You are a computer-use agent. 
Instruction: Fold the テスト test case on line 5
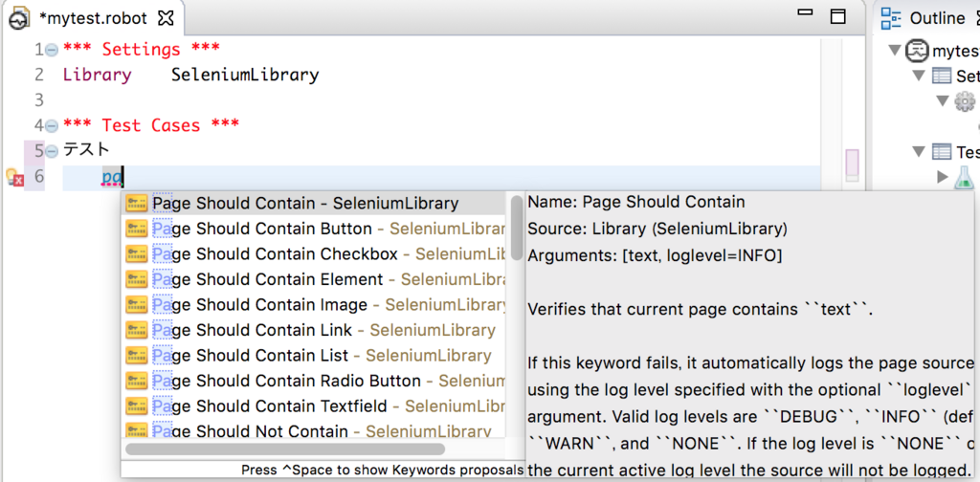point(52,150)
